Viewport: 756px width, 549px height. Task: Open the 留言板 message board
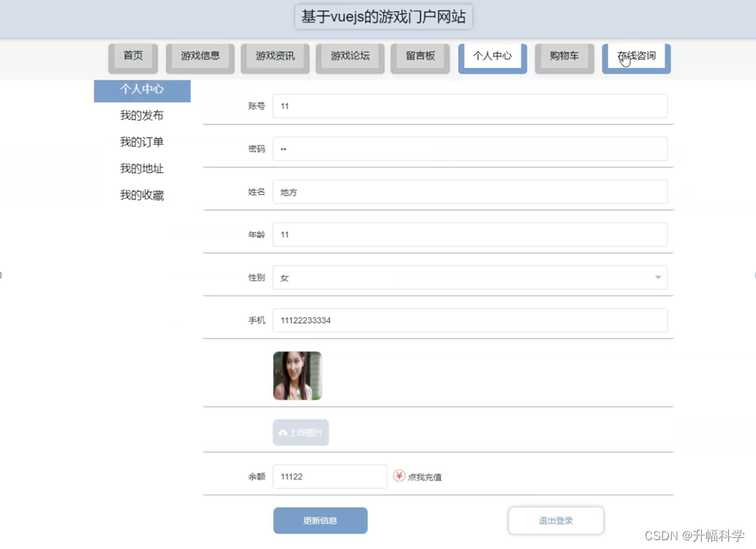420,56
